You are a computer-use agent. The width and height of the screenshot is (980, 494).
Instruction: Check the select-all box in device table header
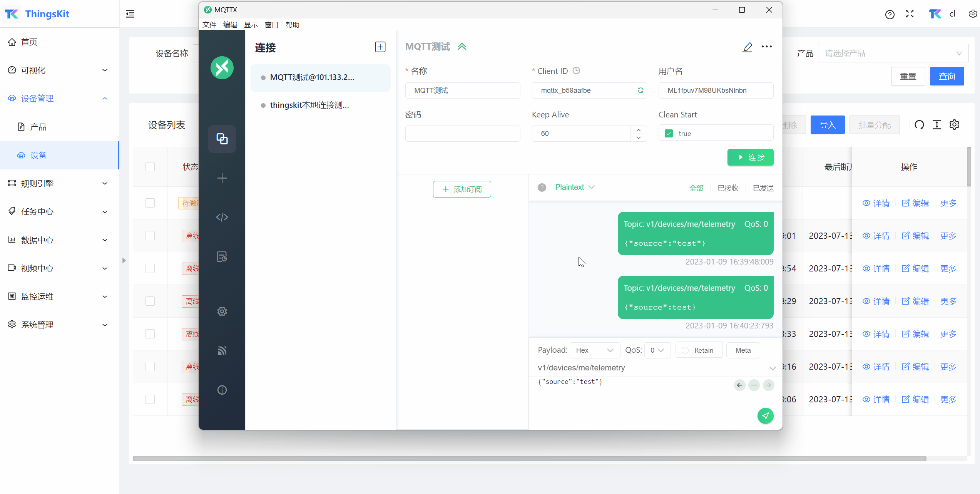click(x=150, y=167)
